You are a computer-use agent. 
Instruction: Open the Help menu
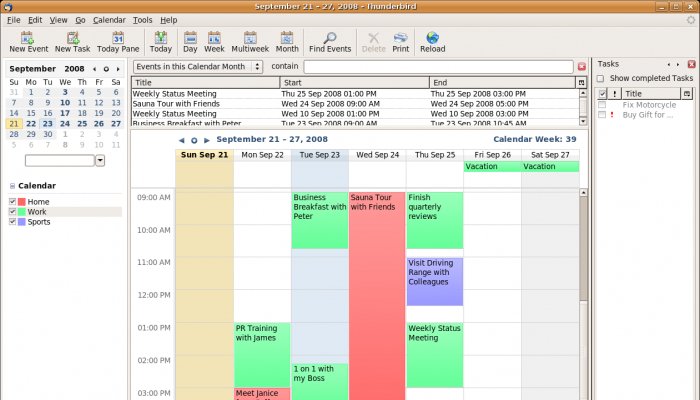pyautogui.click(x=169, y=20)
